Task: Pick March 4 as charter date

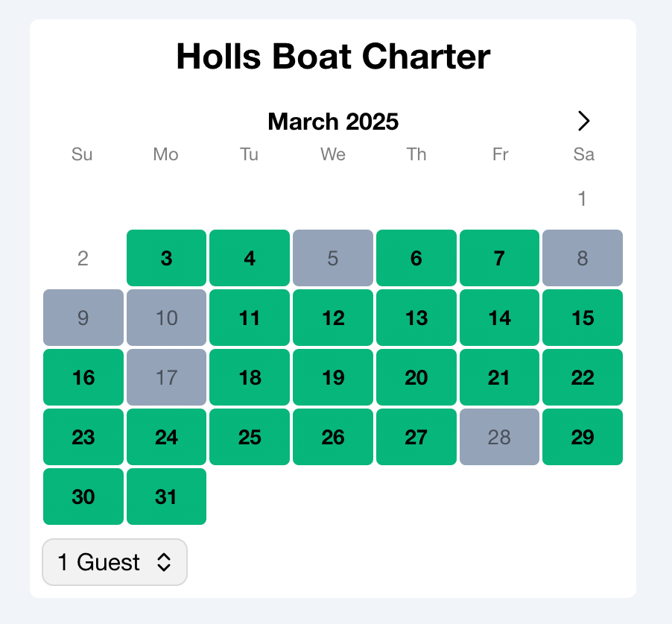Action: coord(250,258)
